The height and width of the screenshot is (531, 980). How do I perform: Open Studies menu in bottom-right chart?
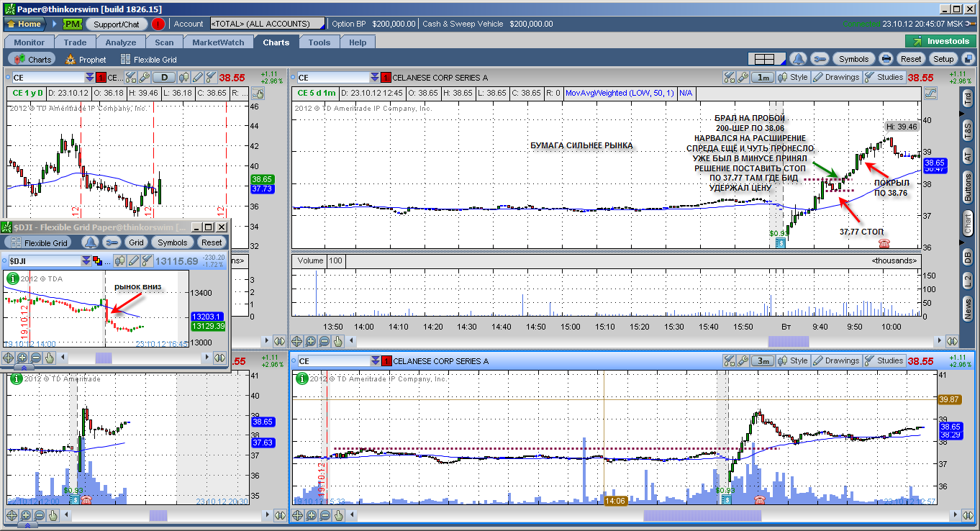pyautogui.click(x=884, y=360)
